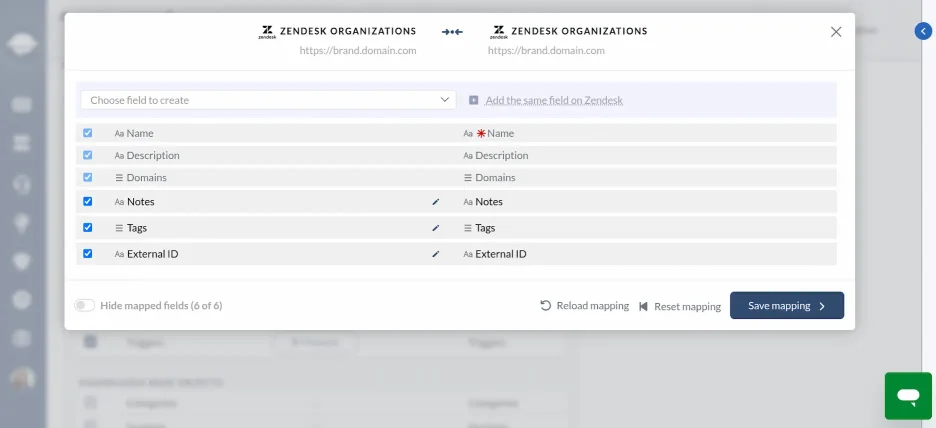Viewport: 936px width, 428px height.
Task: Close the mapping dialog
Action: [x=836, y=32]
